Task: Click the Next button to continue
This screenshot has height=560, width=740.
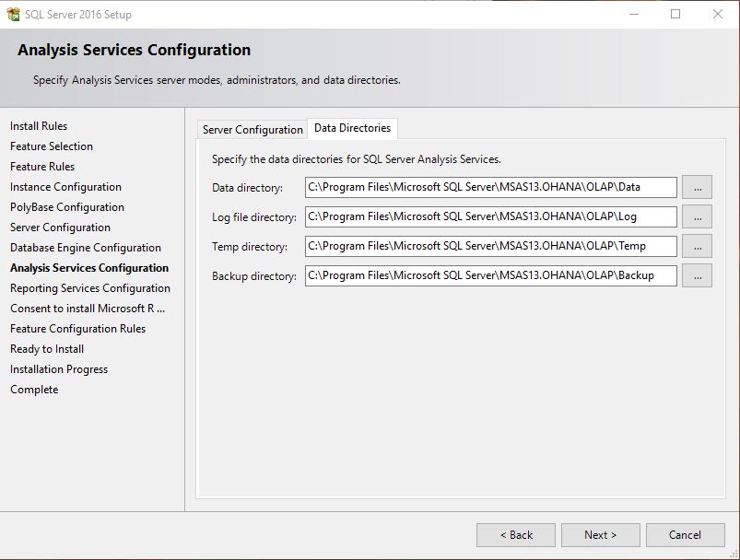Action: [600, 534]
